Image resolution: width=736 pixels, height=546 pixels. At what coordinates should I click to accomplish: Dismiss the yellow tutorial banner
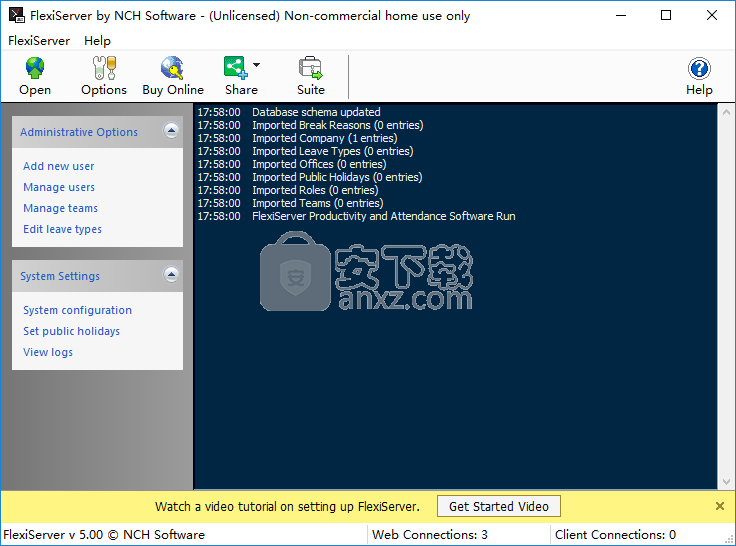720,506
